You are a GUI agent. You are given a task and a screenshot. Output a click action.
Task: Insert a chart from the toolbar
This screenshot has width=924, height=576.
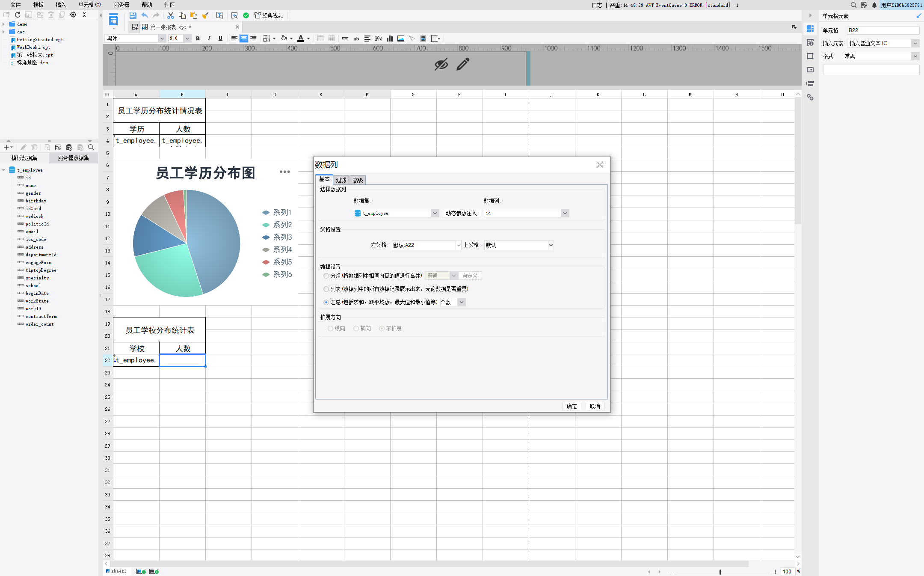point(390,39)
